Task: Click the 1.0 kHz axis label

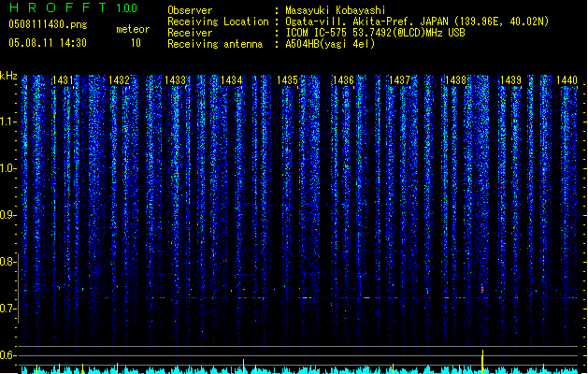Action: tap(7, 168)
